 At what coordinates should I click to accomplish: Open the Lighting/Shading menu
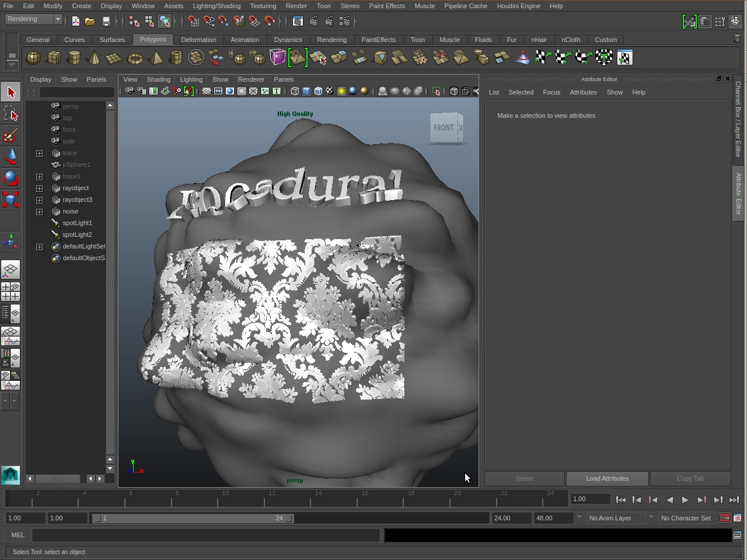216,6
